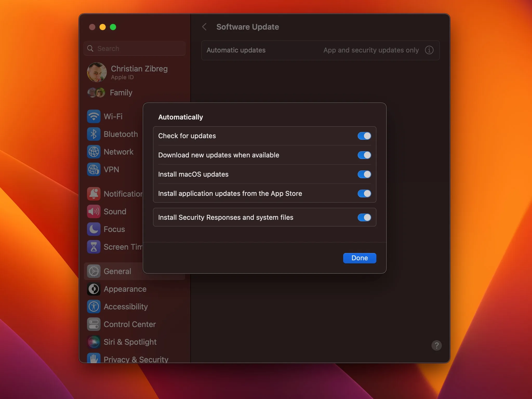The width and height of the screenshot is (532, 399).
Task: Select the Sound speaker icon
Action: 94,211
